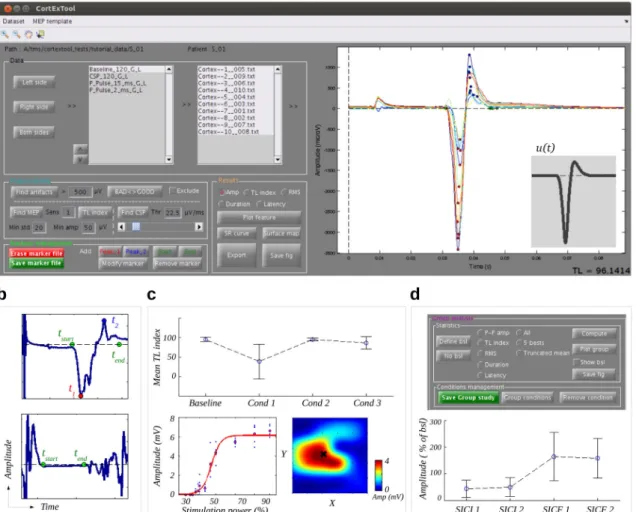Select the 5 bests radio button

[519, 343]
